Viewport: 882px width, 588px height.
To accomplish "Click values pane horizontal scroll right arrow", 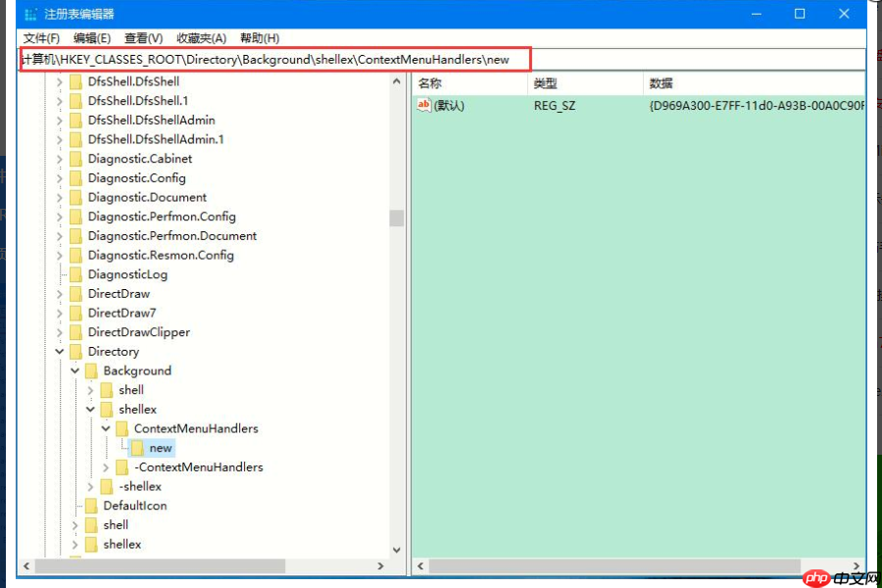I will tap(857, 566).
